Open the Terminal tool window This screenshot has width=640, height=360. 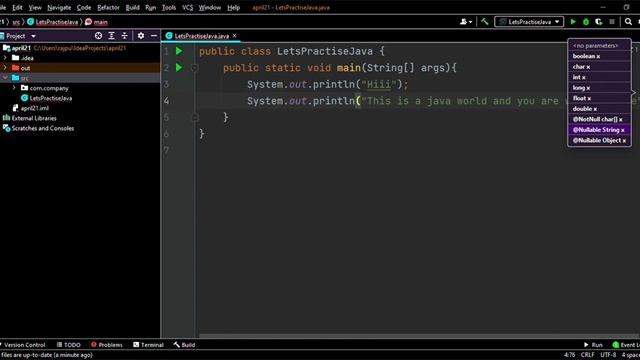click(149, 345)
